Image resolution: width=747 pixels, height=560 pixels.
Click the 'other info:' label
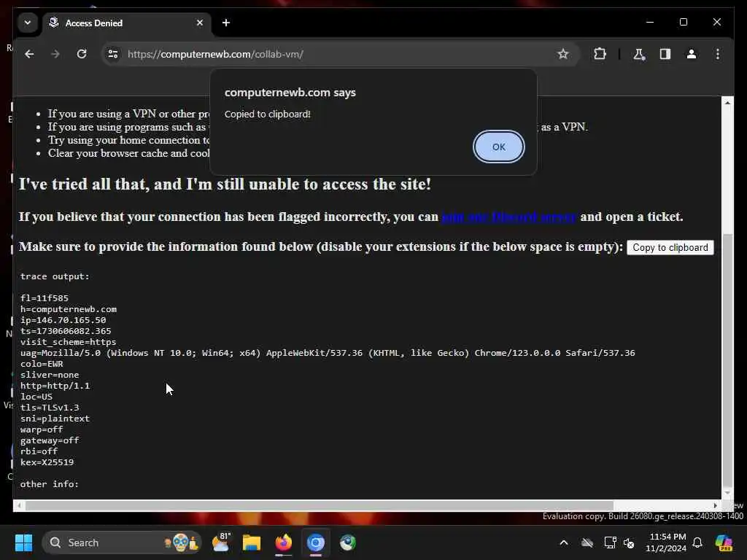pyautogui.click(x=50, y=484)
